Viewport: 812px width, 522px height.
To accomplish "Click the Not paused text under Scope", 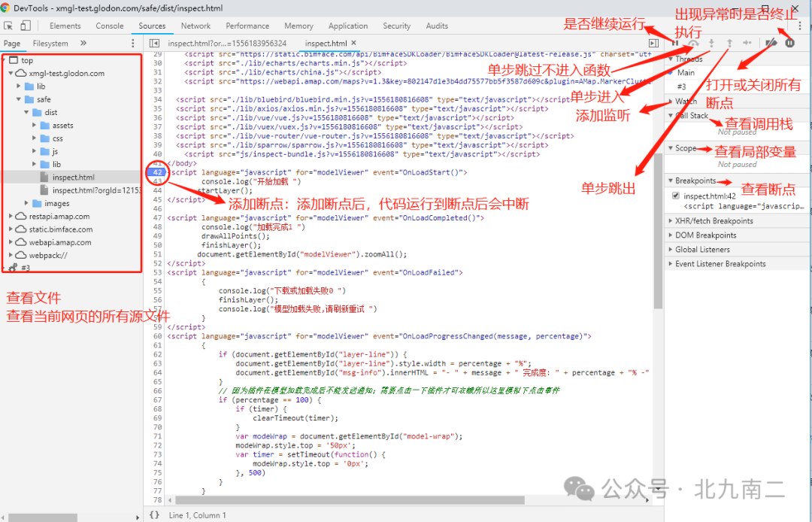I will (x=737, y=165).
